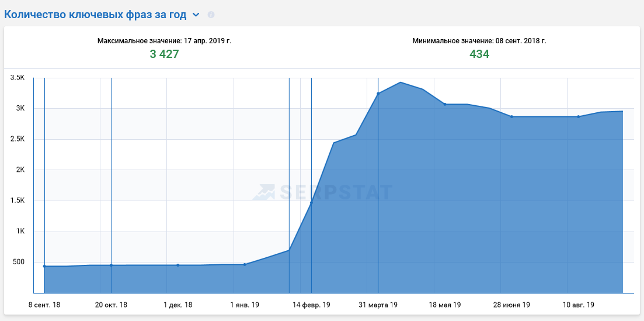Click the maximum value 3 427
Image resolution: width=644 pixels, height=321 pixels.
(164, 54)
